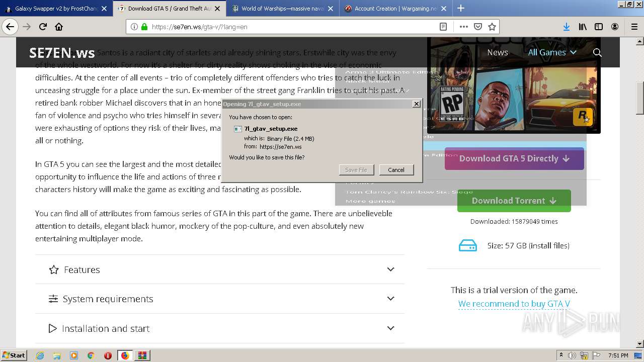Click the Download Torrent button
This screenshot has height=362, width=644.
click(x=514, y=201)
